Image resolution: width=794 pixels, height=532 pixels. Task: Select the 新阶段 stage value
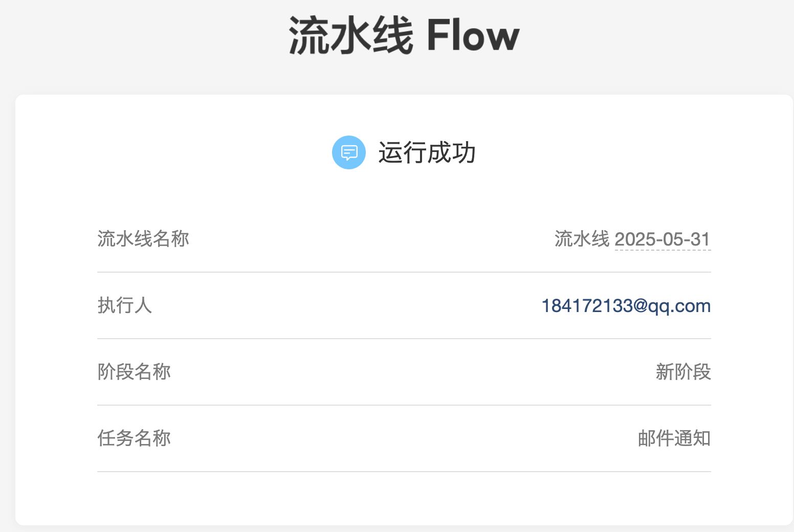click(683, 372)
